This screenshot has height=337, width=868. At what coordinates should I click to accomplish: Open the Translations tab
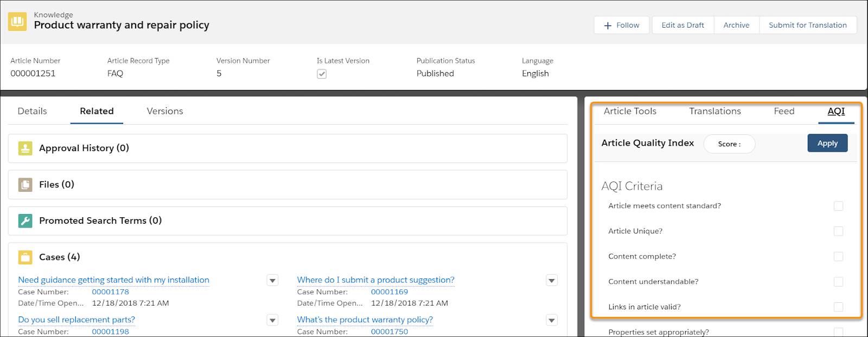(x=715, y=111)
